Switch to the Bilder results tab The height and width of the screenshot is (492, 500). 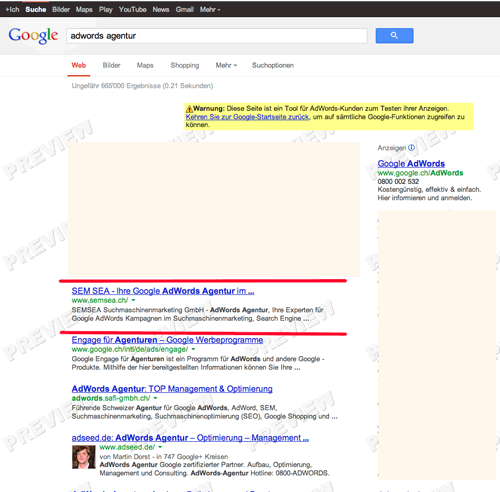(111, 65)
